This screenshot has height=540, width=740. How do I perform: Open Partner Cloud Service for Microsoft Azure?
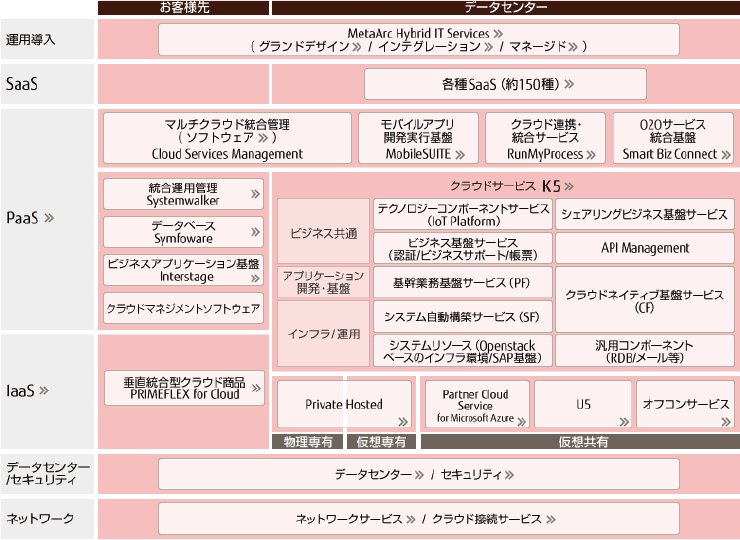point(477,404)
